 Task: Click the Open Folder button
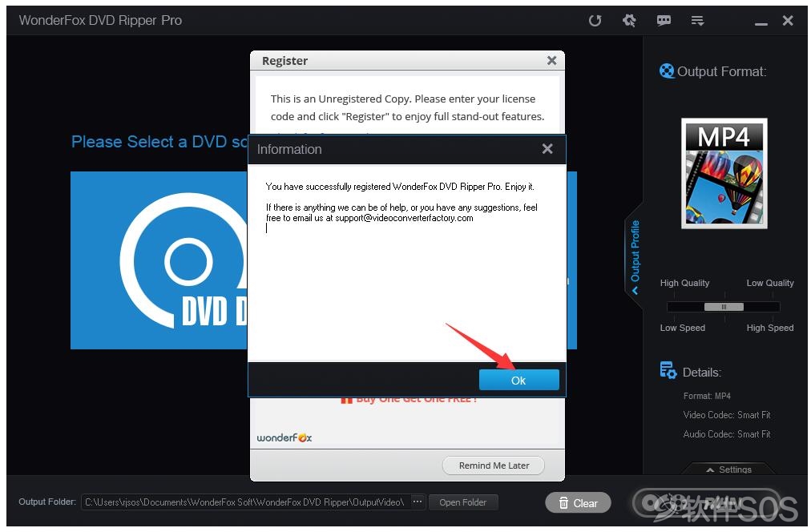(x=463, y=502)
